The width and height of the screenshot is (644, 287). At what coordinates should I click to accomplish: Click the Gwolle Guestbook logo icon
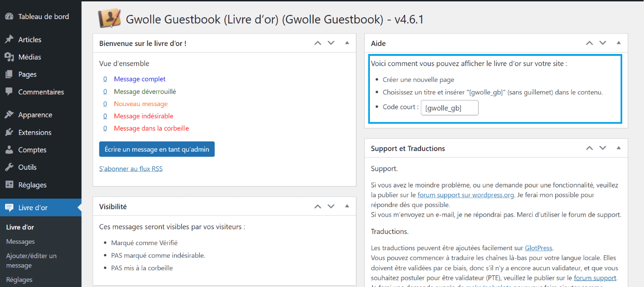click(109, 19)
